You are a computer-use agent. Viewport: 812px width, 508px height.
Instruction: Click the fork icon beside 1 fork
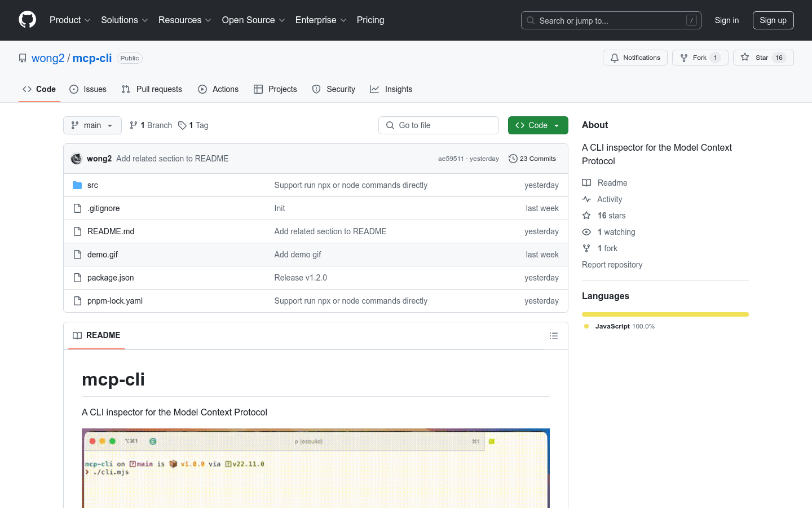(586, 248)
